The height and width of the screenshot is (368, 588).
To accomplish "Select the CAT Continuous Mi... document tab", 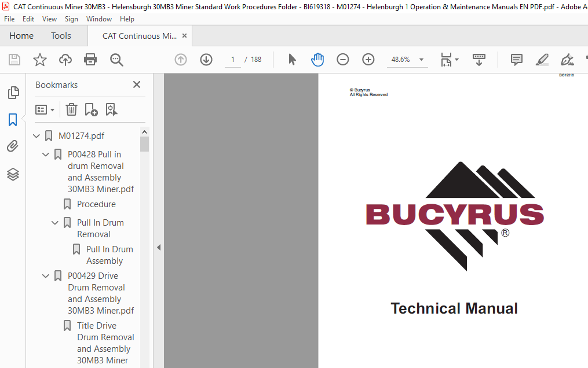I will coord(140,36).
